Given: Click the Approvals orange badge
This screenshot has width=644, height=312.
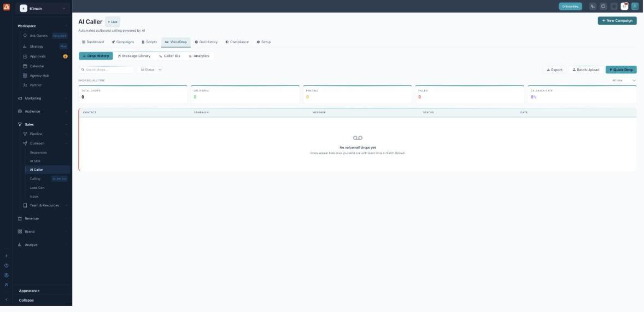Looking at the screenshot, I should tap(65, 56).
